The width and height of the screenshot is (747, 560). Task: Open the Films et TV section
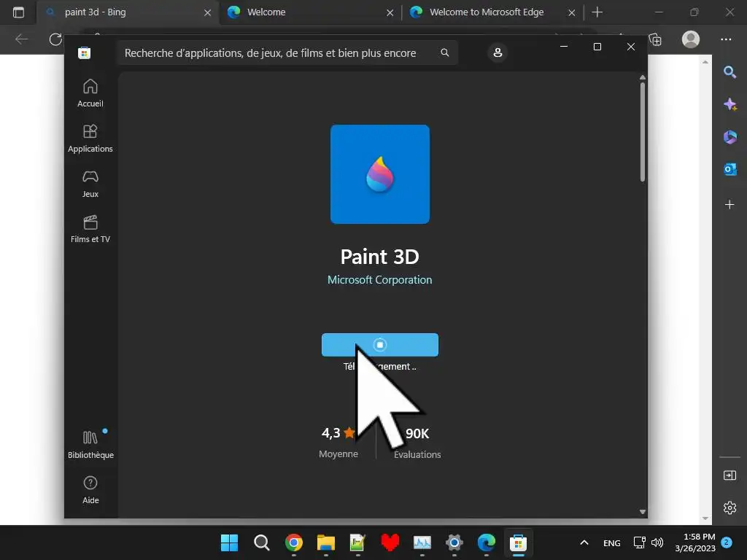(90, 229)
